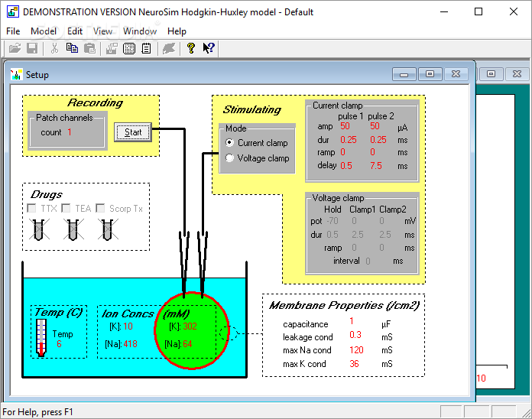This screenshot has width=532, height=419.
Task: Click the 'For Help, press F1' status text
Action: (x=37, y=412)
